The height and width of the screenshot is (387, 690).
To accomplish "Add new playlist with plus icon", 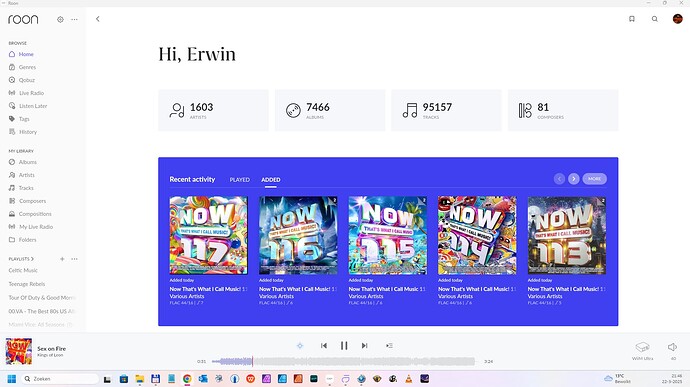I will coord(62,259).
